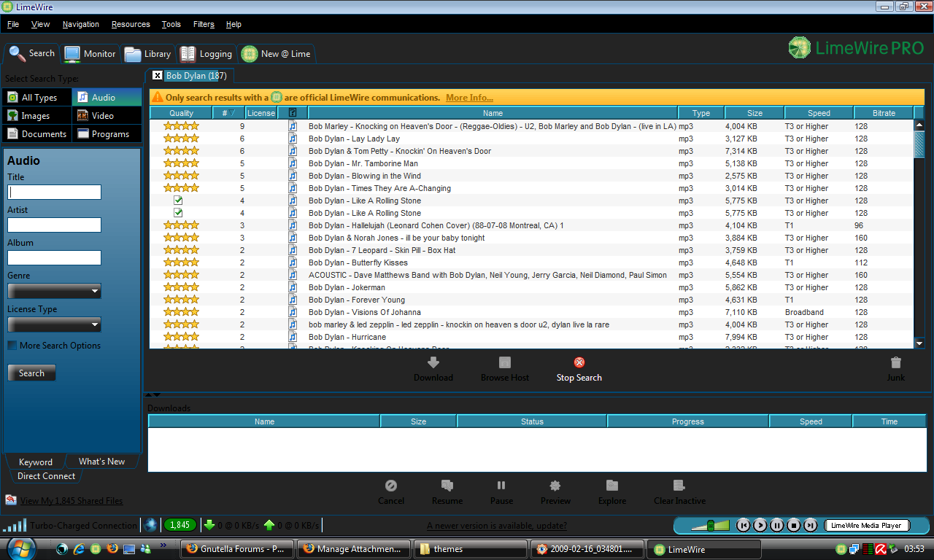Open the Genre dropdown
934x560 pixels.
coord(54,292)
